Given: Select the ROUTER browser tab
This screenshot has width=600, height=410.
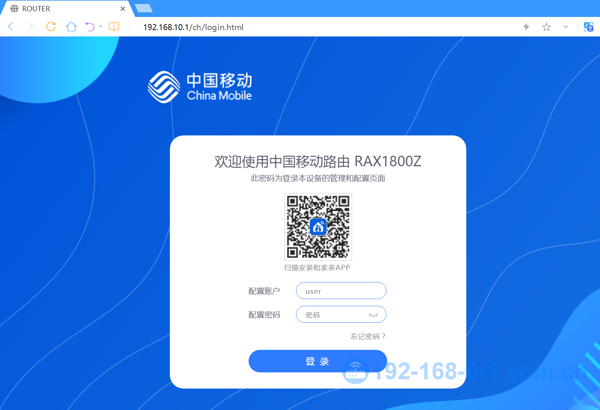Looking at the screenshot, I should pos(67,8).
